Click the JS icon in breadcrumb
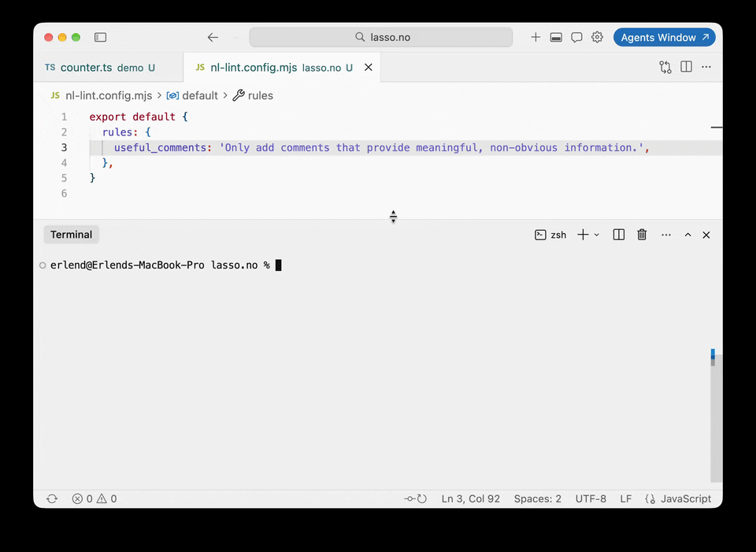 [x=55, y=95]
